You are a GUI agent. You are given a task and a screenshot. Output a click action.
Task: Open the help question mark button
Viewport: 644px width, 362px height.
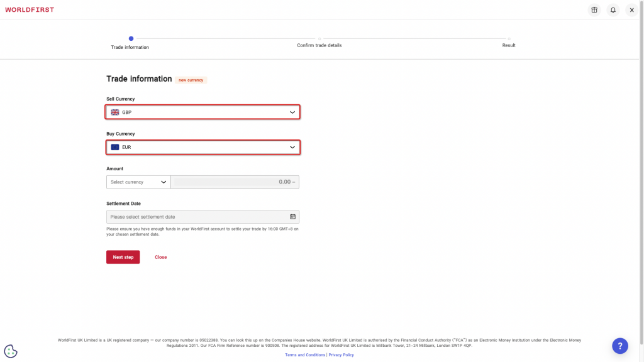[x=619, y=346]
